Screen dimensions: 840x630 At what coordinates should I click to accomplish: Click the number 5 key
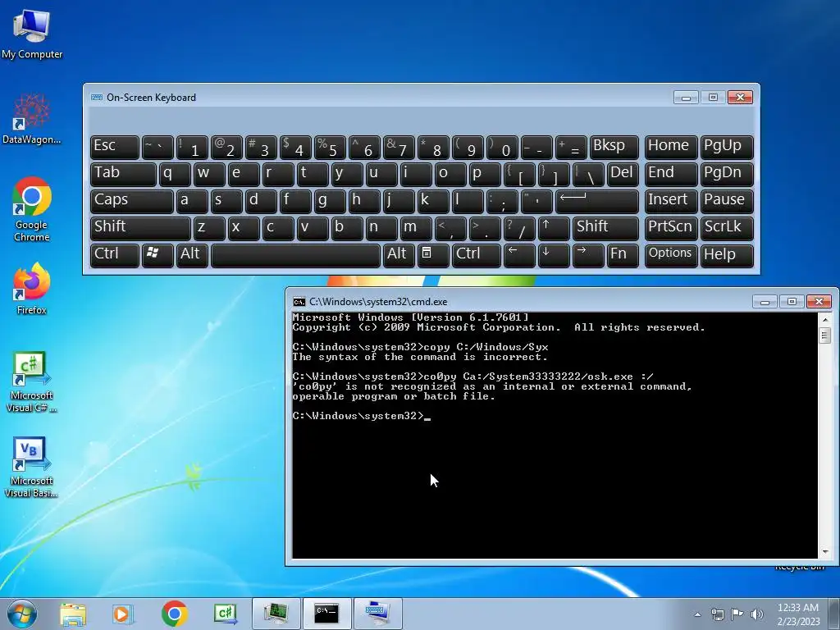(330, 148)
